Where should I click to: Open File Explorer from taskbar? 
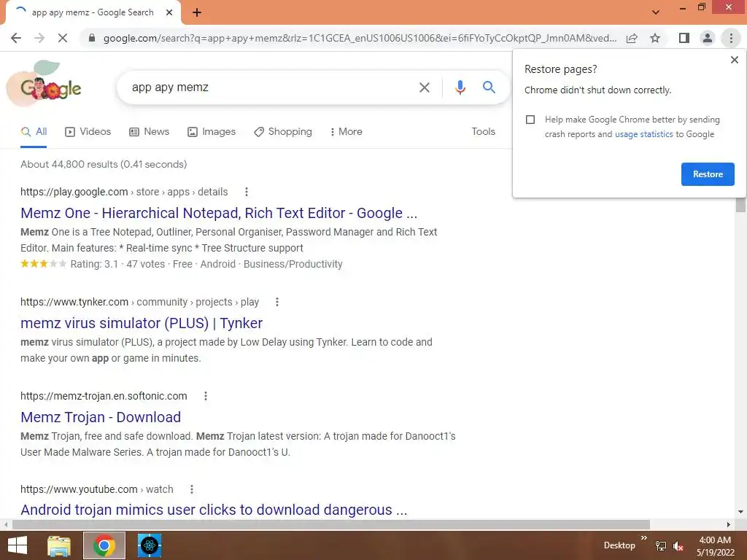(x=59, y=545)
